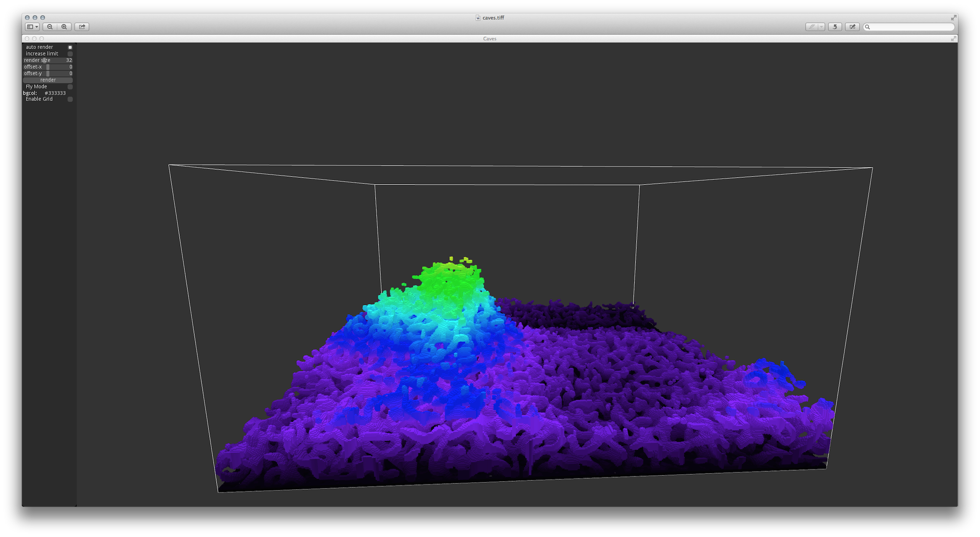Enable the increase limit checkbox
The width and height of the screenshot is (980, 537).
coord(70,54)
